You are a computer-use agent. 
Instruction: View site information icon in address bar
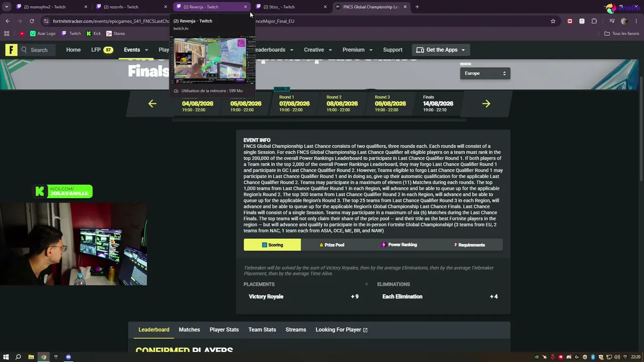[x=46, y=21]
